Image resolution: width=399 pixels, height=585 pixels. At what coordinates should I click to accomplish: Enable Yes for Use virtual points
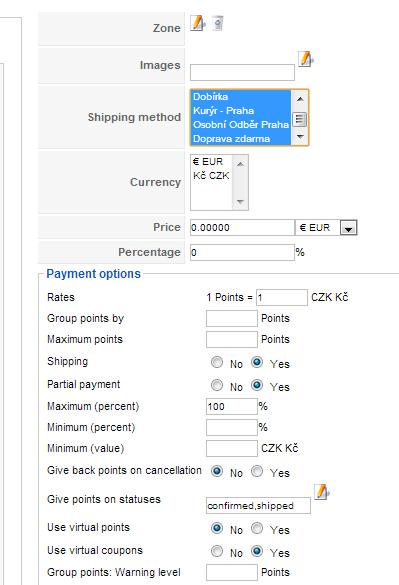(257, 528)
